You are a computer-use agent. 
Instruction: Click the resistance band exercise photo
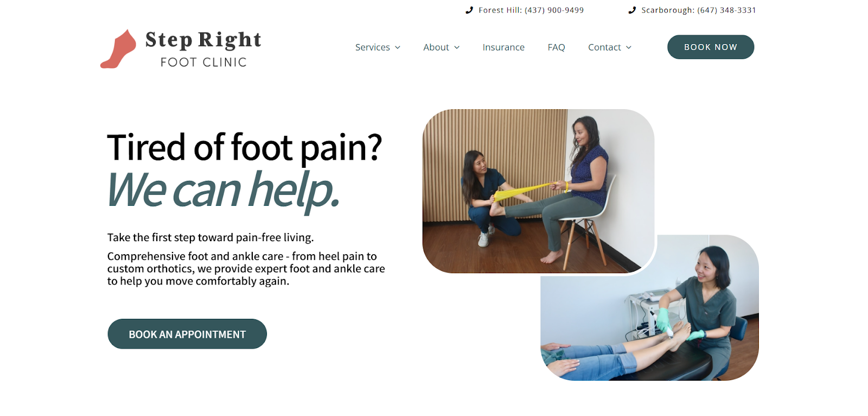(x=538, y=191)
